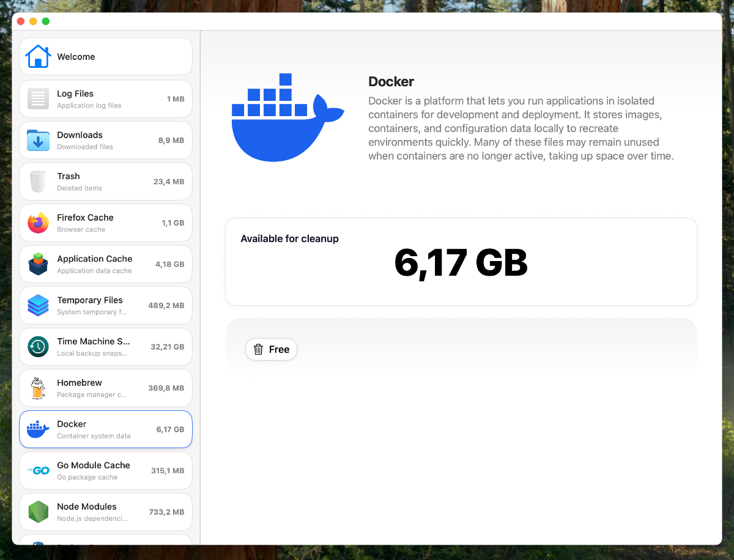Click the Welcome house icon

tap(38, 57)
